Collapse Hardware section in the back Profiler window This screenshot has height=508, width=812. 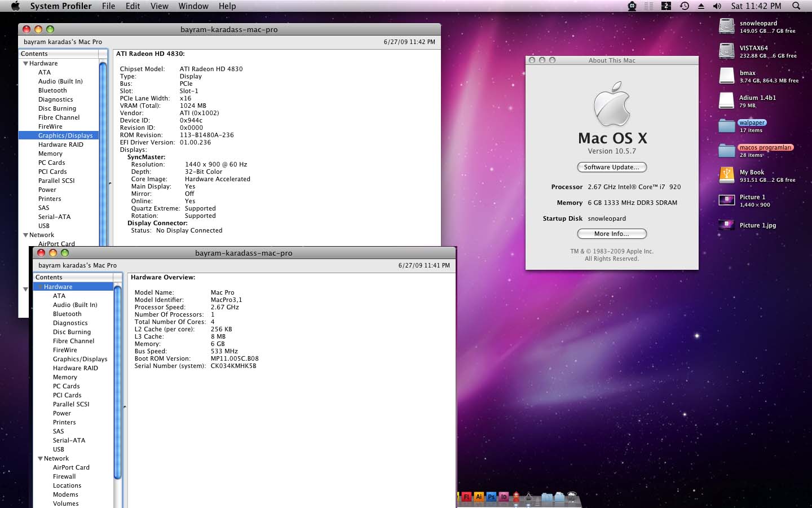coord(25,63)
